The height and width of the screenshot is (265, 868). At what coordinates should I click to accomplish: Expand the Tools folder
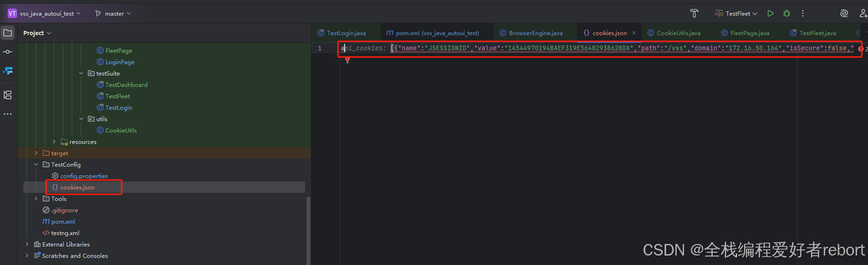click(36, 199)
